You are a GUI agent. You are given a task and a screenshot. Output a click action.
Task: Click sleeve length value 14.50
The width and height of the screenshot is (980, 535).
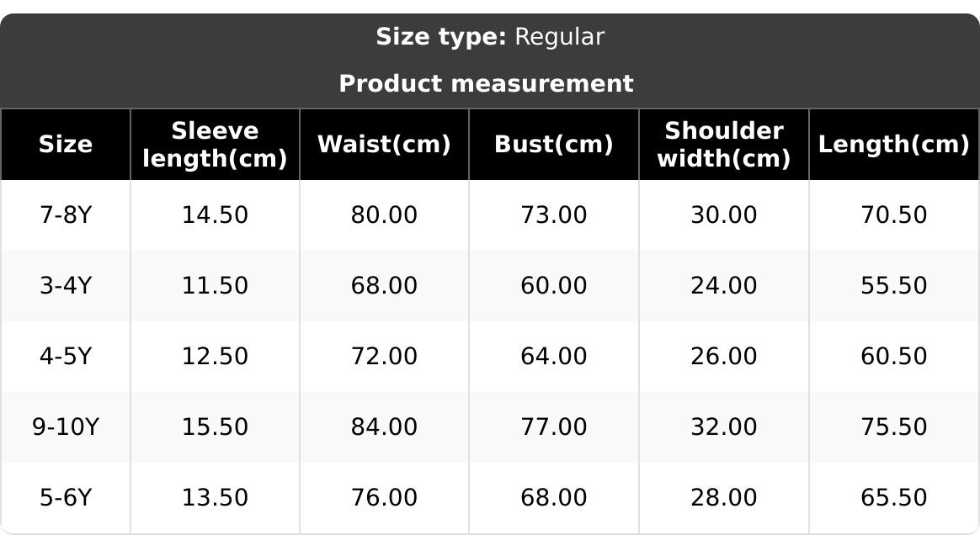216,215
